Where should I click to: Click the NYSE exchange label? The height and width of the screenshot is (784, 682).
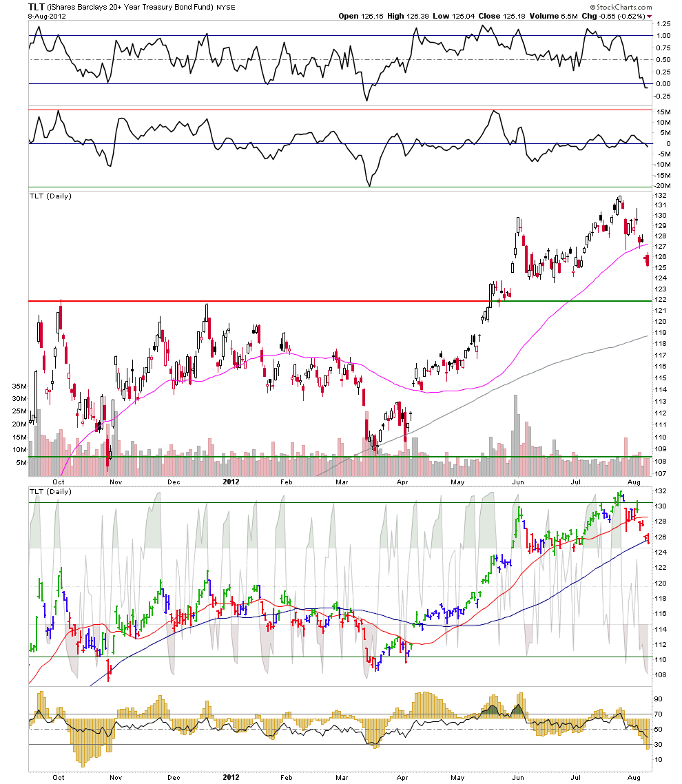[226, 7]
